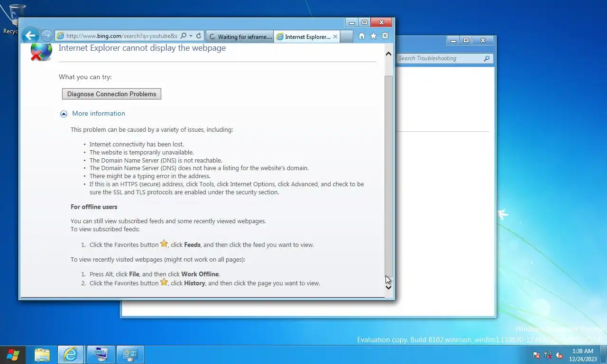The width and height of the screenshot is (607, 364).
Task: Switch to the 'Waiting for ieframe' tab
Action: [240, 36]
